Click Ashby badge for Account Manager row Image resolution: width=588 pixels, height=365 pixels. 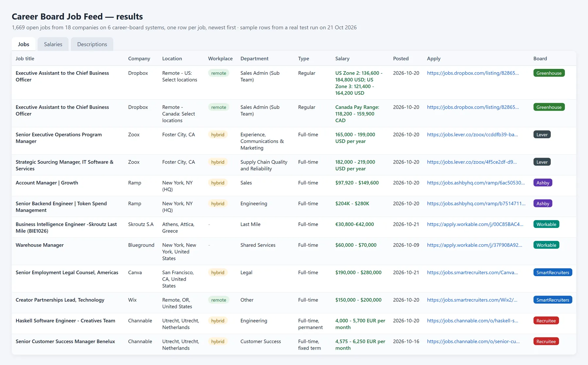tap(543, 183)
